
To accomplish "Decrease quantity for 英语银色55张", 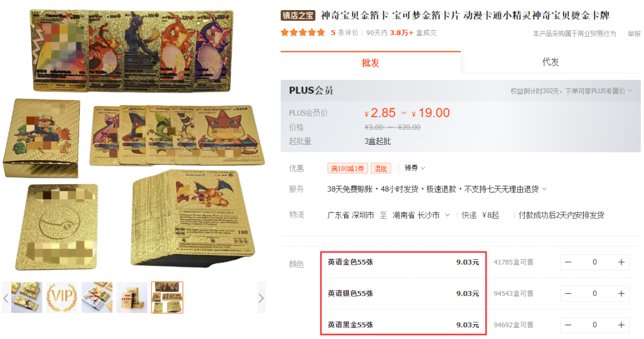I will (568, 294).
